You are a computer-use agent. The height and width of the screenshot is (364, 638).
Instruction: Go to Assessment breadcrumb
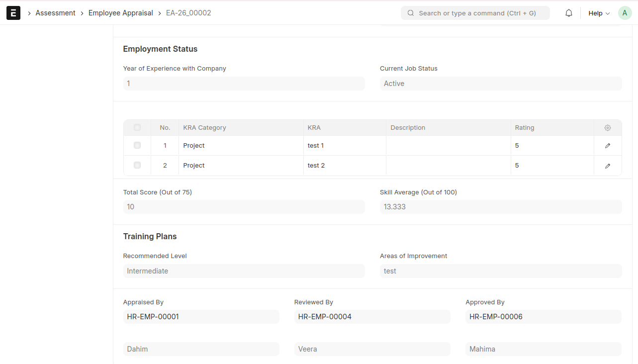pyautogui.click(x=55, y=13)
